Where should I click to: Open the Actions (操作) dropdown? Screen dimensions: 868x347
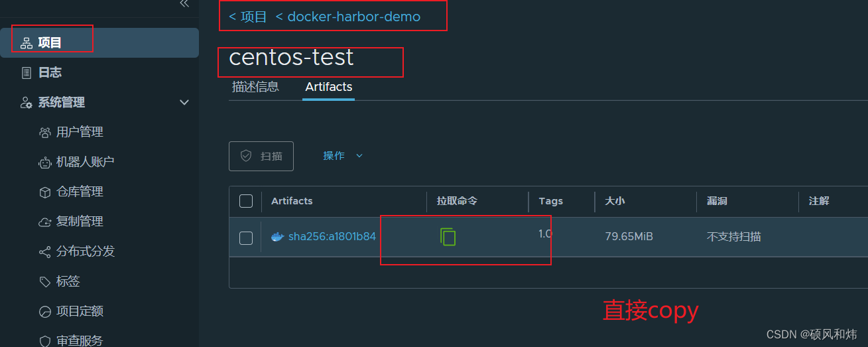point(343,156)
